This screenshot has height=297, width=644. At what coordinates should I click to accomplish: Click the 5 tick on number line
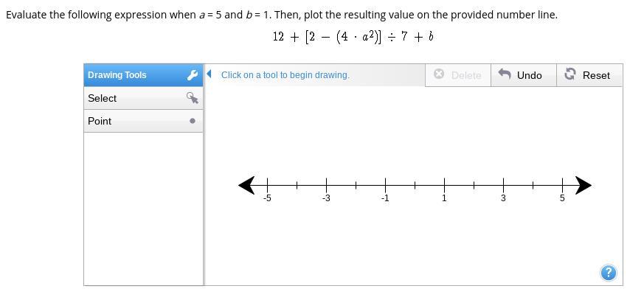[562, 185]
